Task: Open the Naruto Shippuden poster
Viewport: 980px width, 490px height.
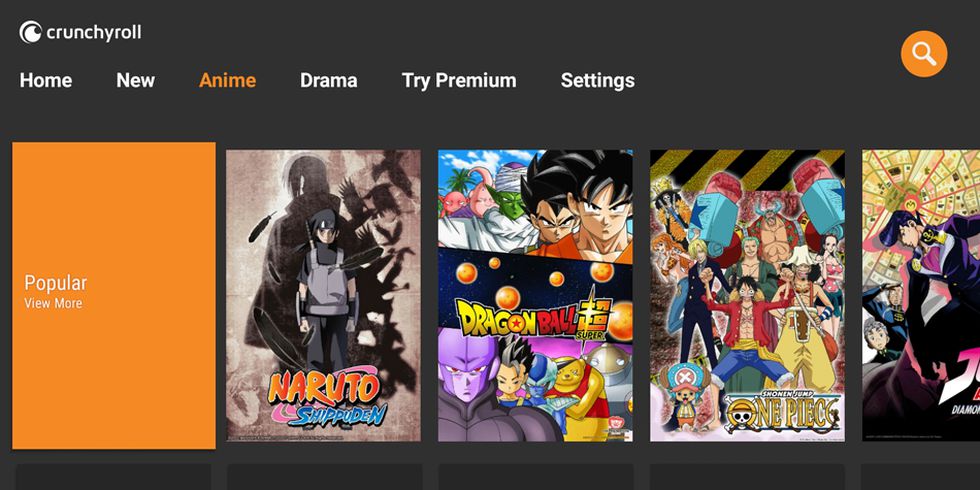Action: point(323,296)
